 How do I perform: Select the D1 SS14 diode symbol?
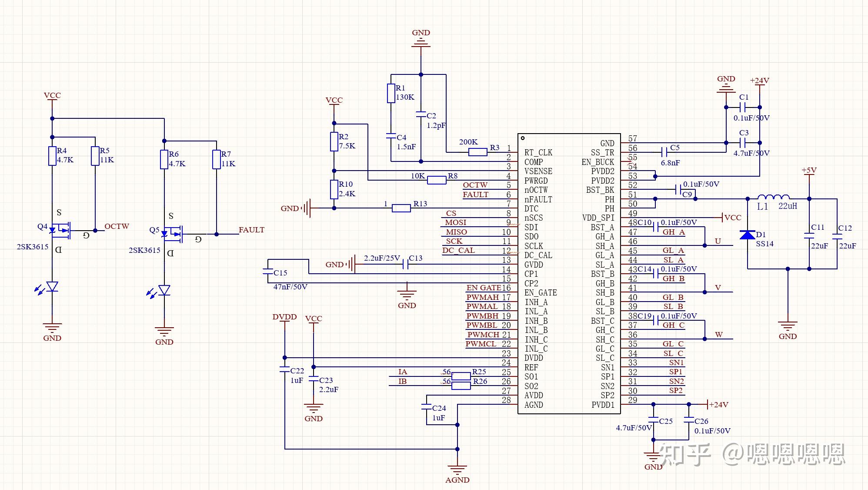[748, 235]
